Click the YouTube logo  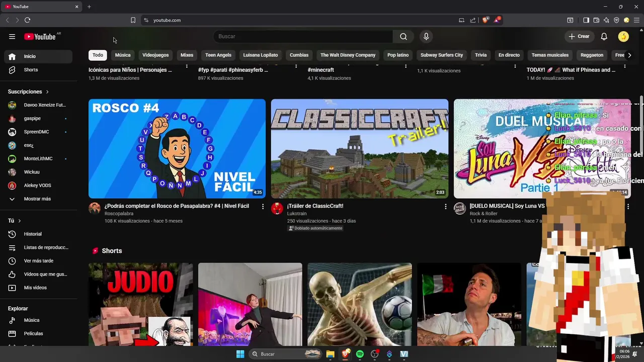point(40,37)
